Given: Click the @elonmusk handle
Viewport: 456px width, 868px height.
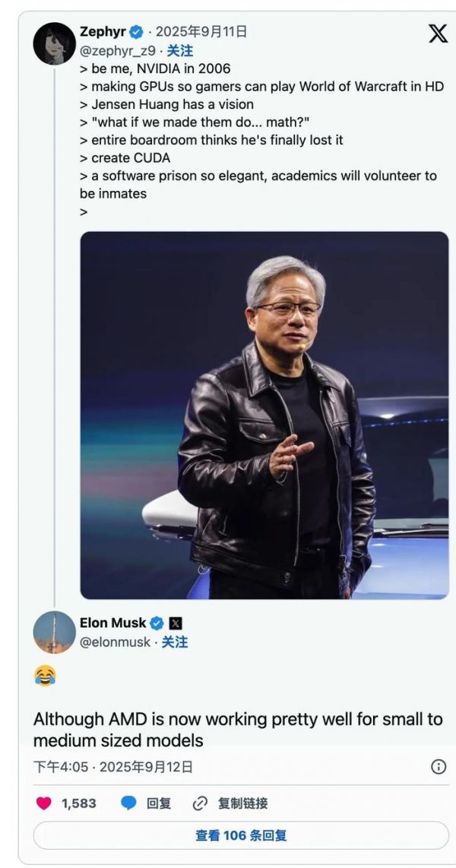Looking at the screenshot, I should click(115, 642).
